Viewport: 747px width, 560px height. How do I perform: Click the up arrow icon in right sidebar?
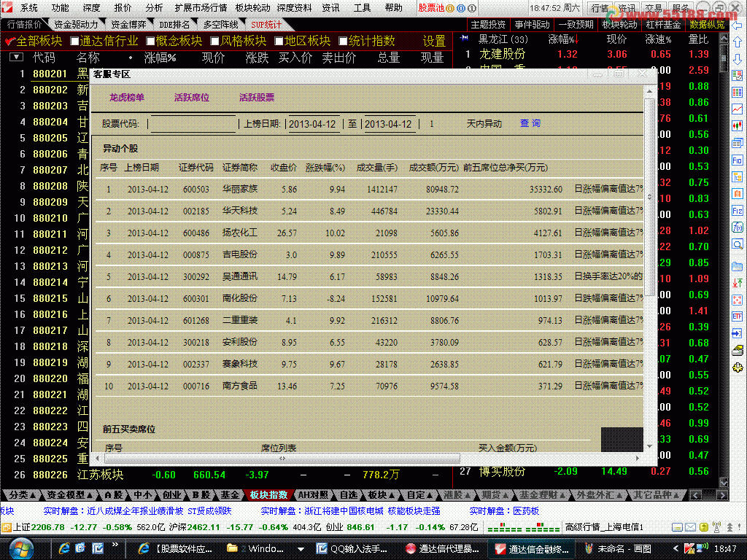737,42
